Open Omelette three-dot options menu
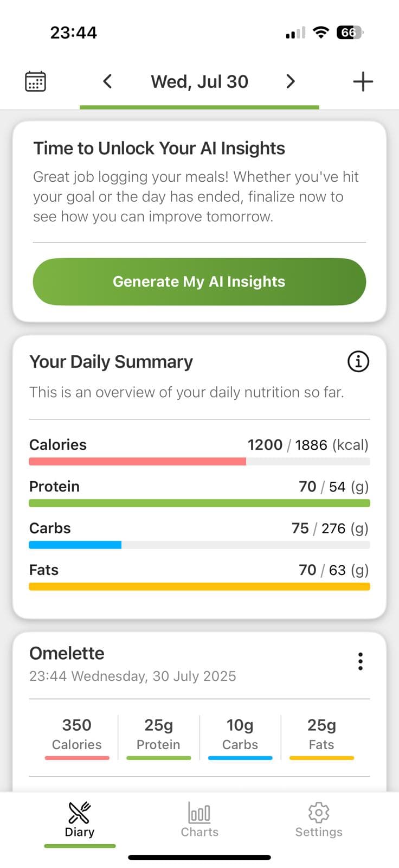This screenshot has width=399, height=868. (x=360, y=661)
